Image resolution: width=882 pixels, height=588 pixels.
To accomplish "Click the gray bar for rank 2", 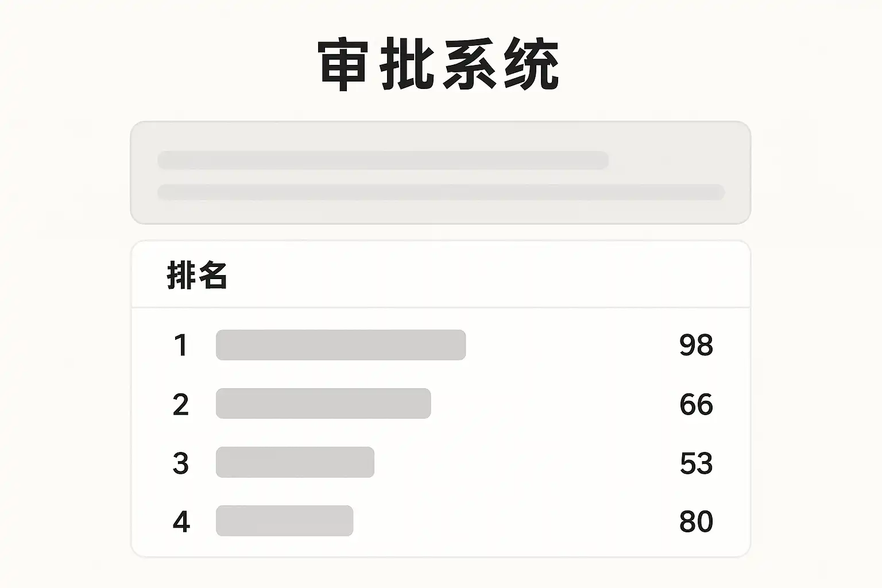I will click(x=323, y=404).
